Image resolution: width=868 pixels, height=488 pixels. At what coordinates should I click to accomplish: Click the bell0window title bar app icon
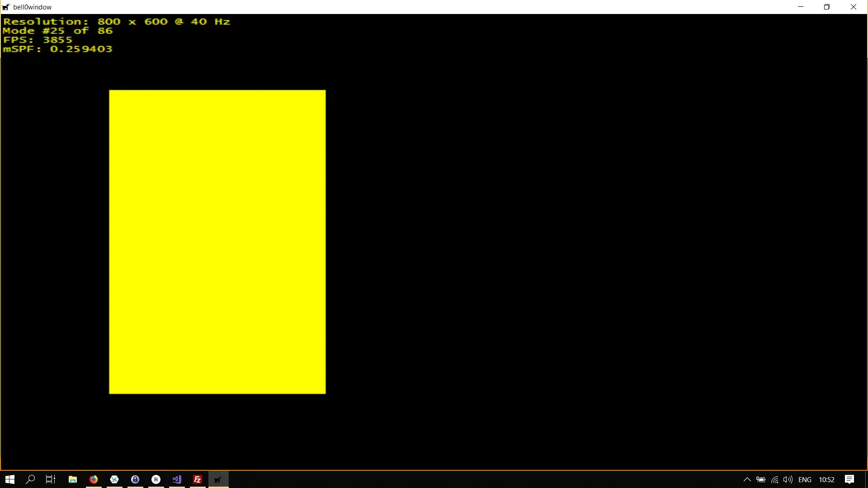[6, 7]
